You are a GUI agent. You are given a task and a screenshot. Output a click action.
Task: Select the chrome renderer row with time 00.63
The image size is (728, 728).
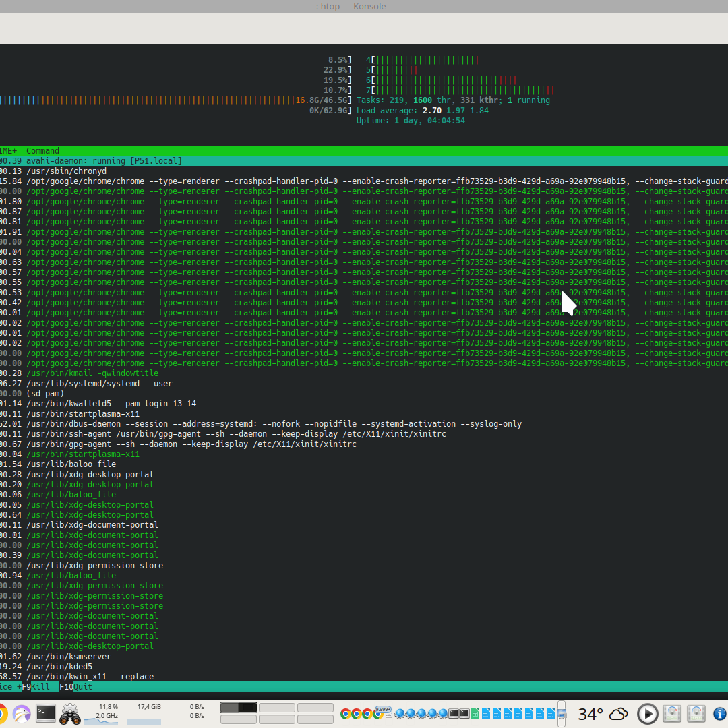(364, 262)
